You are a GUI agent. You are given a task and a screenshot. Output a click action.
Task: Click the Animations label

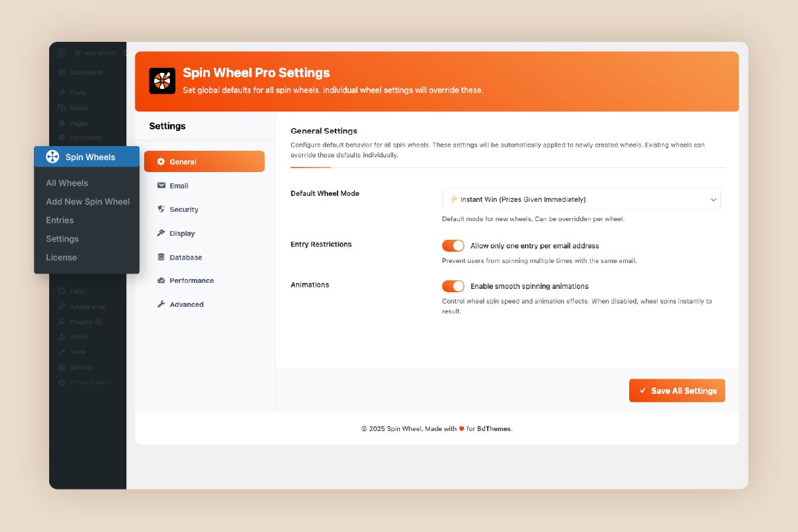[310, 284]
